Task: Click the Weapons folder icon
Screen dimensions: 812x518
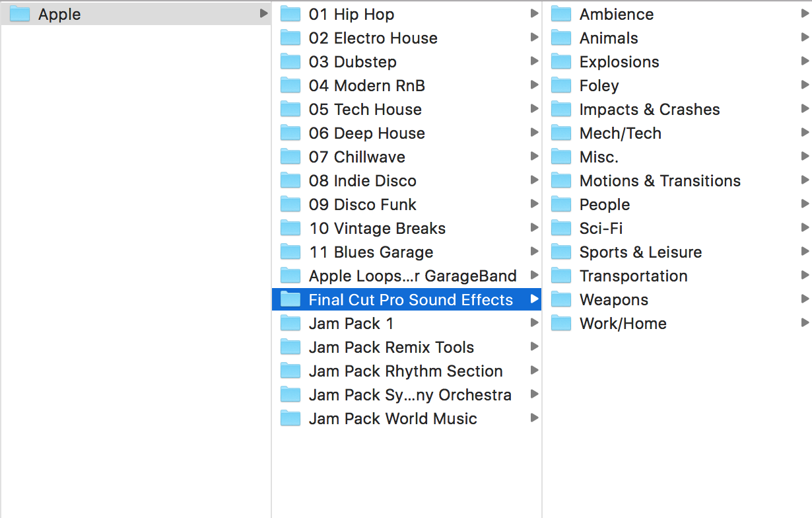Action: click(561, 299)
